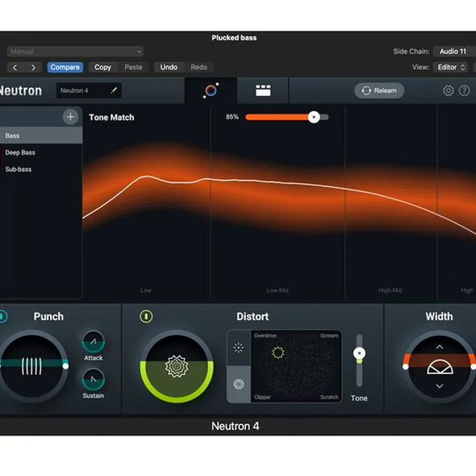
Task: Click the Width down chevron
Action: click(439, 386)
